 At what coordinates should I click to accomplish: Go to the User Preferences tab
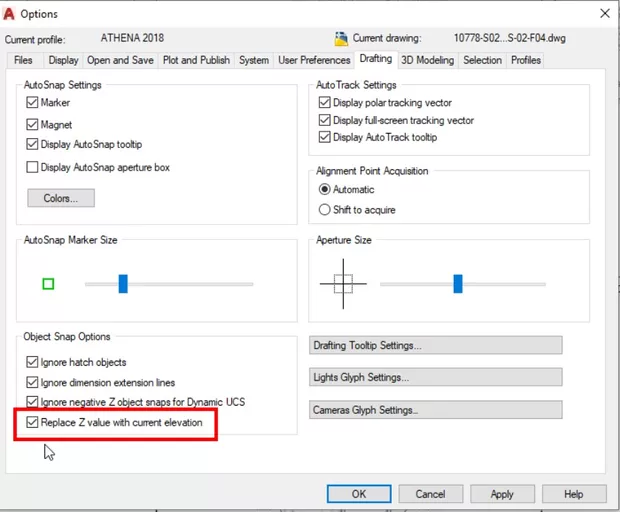(x=314, y=60)
